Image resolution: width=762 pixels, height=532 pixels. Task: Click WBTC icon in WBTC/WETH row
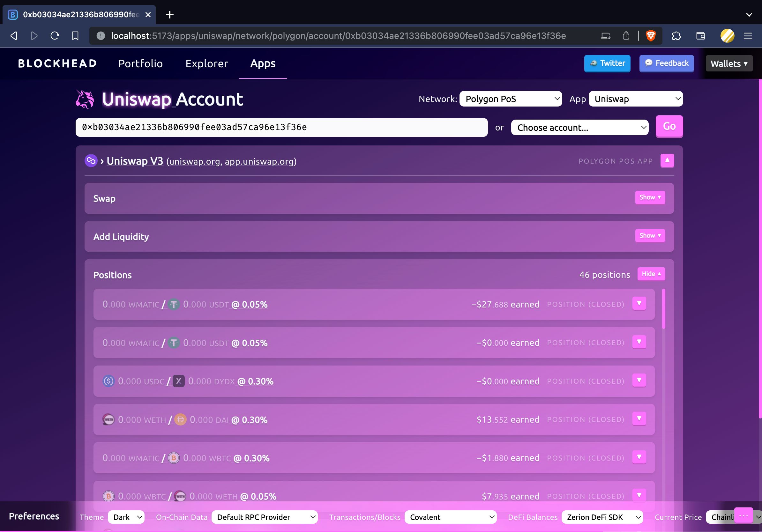click(108, 496)
